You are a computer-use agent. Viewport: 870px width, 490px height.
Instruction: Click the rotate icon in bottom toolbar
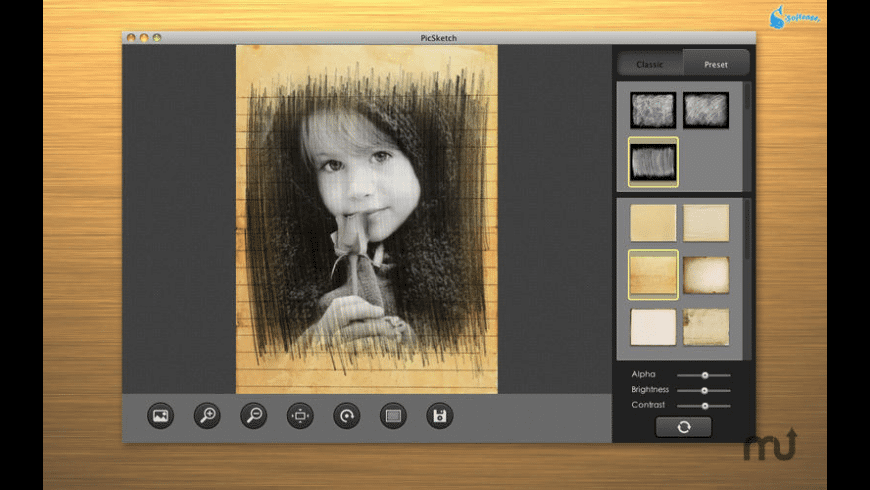click(x=347, y=416)
